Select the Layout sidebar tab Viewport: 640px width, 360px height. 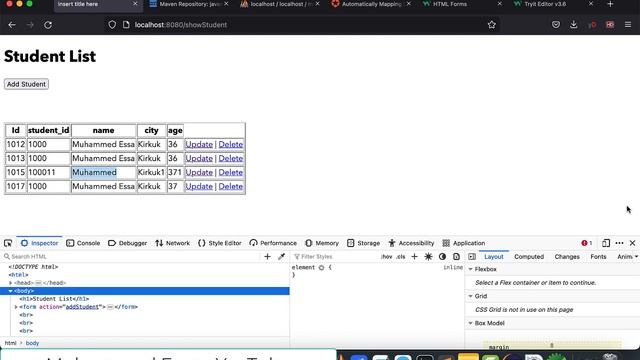(493, 257)
